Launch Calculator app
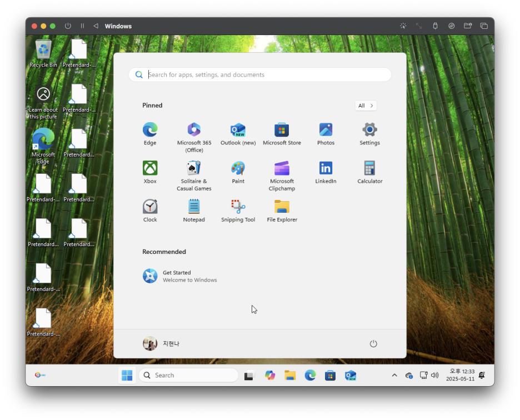Viewport: 520px width, 420px height. [x=369, y=173]
